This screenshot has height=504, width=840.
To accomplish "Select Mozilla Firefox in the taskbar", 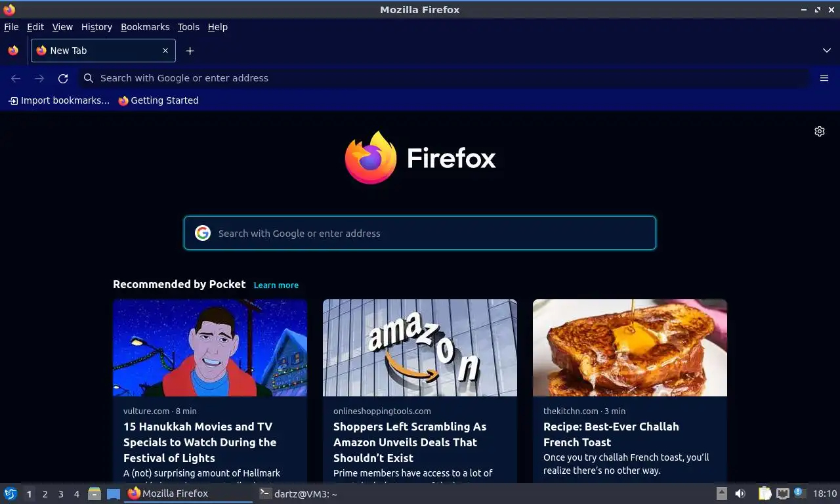I will [x=188, y=493].
